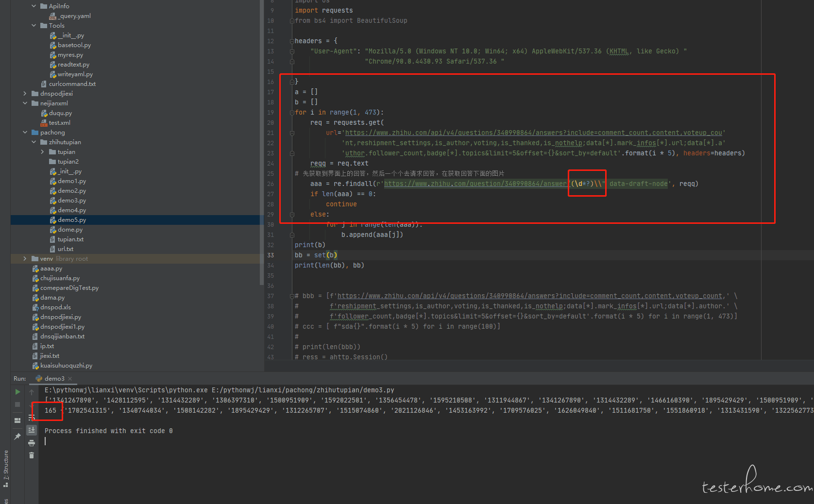The width and height of the screenshot is (814, 504).
Task: Click 'Process finished with exit code 0' text
Action: (x=109, y=431)
